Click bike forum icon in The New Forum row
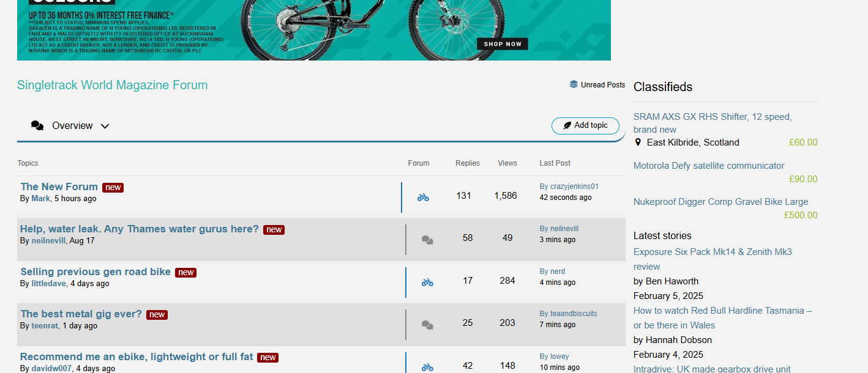868x373 pixels. (x=423, y=197)
